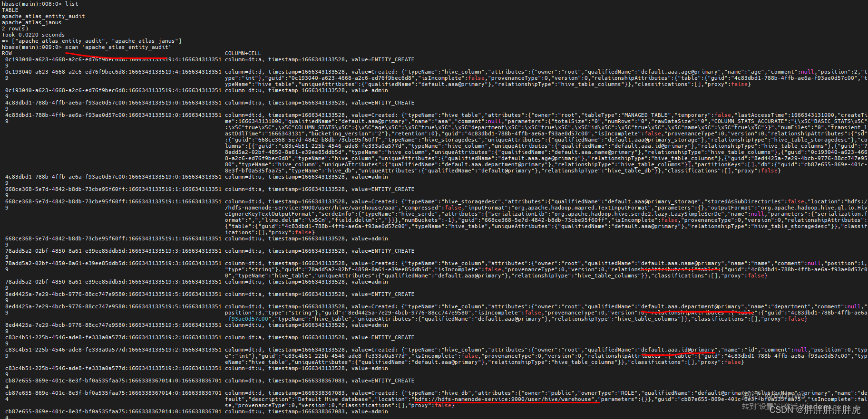This screenshot has height=419, width=868.
Task: Click the 'hdfs://hdfs-namenode-service:9000/user/hive/warehouse' location in the hive_db entry
Action: point(504,399)
